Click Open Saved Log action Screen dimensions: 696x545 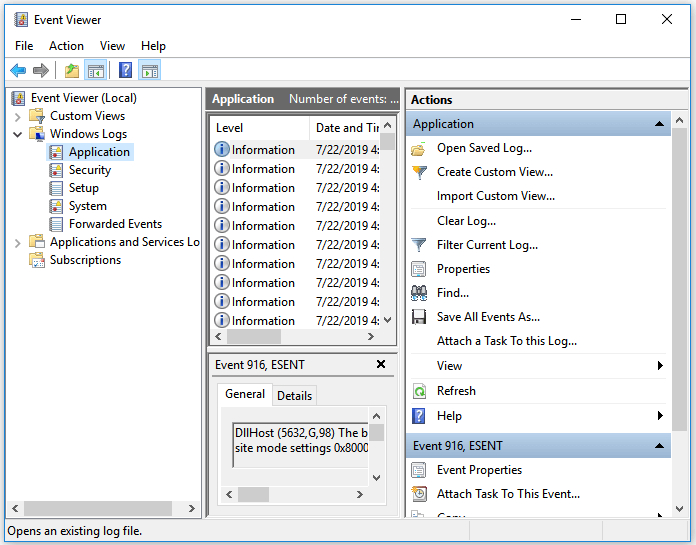pyautogui.click(x=484, y=148)
